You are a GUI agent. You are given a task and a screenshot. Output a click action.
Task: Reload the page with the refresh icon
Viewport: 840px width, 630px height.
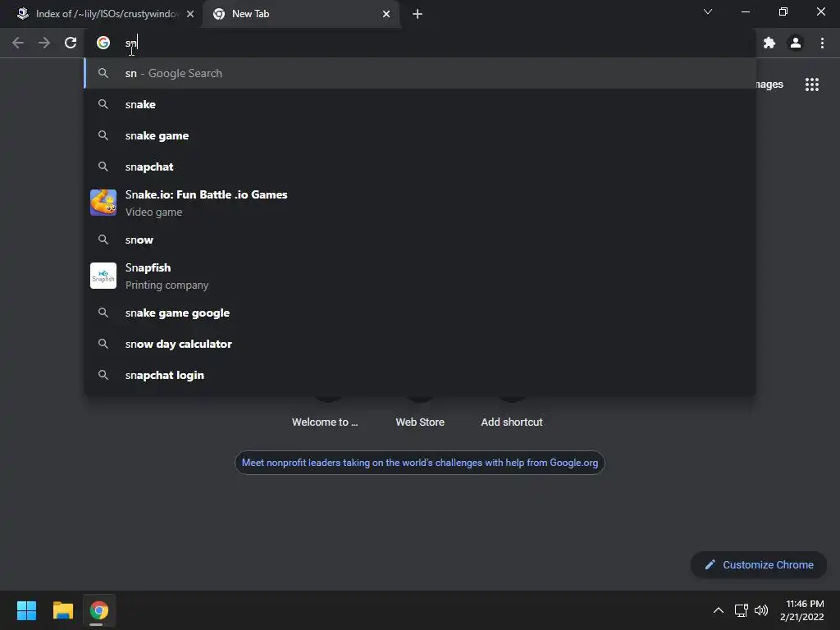(71, 43)
